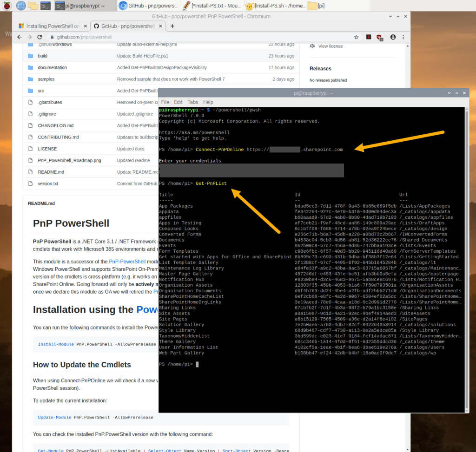
Task: Open the Chromium profile account icon
Action: point(393,36)
